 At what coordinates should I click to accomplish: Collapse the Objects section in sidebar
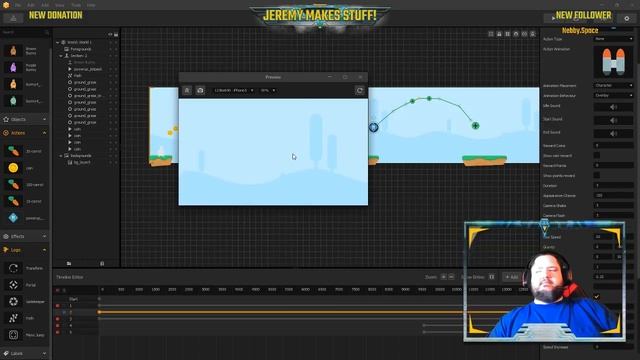click(x=44, y=120)
